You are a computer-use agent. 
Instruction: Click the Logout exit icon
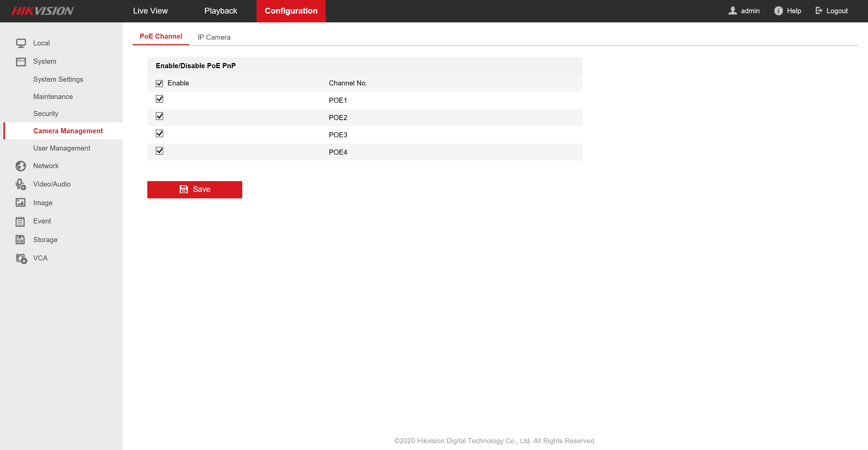tap(819, 11)
